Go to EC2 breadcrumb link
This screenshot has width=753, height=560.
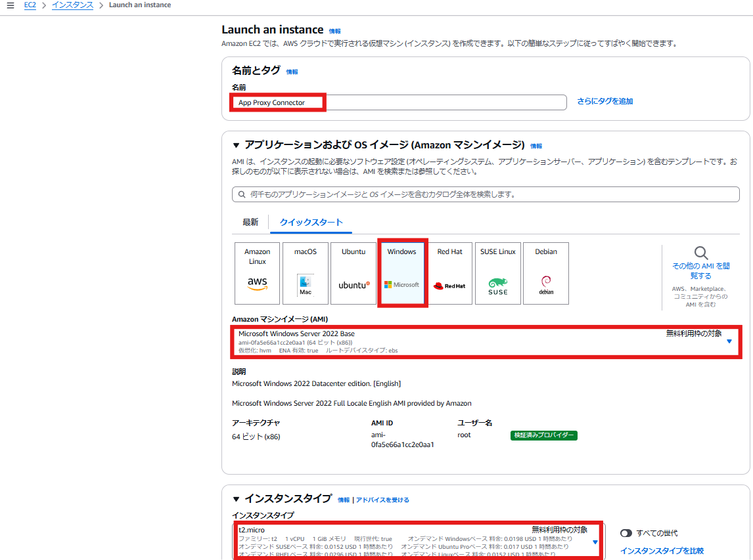(x=30, y=5)
